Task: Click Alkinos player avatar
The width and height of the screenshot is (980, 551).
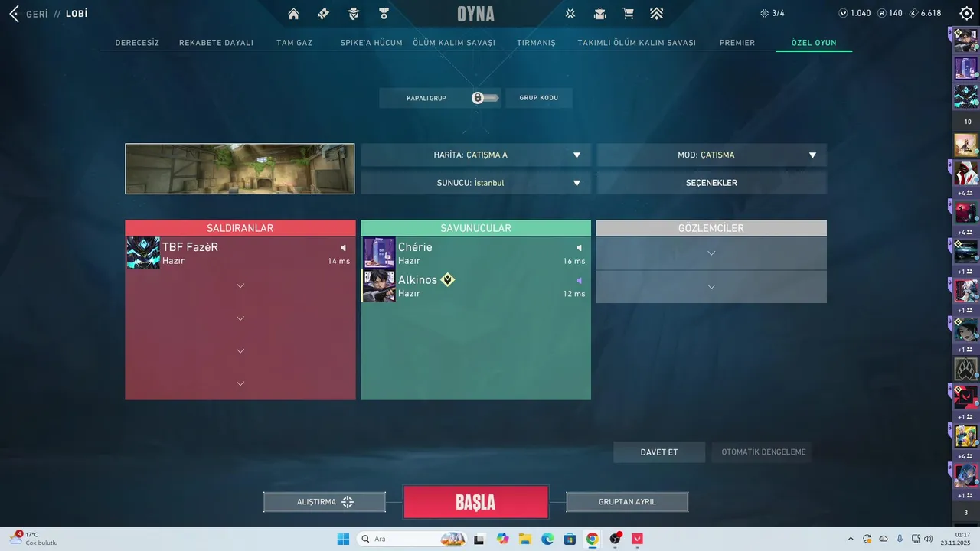Action: click(379, 285)
